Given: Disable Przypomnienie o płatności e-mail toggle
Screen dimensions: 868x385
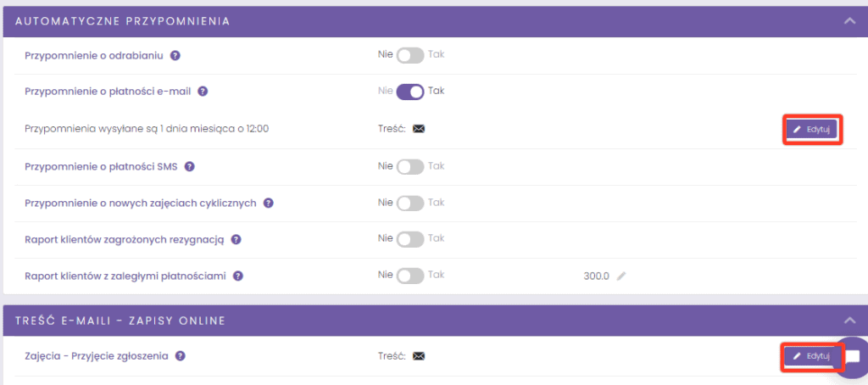Looking at the screenshot, I should [410, 92].
